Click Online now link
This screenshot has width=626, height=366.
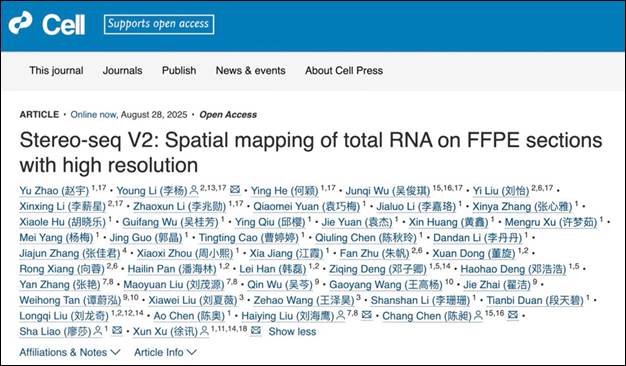[93, 115]
